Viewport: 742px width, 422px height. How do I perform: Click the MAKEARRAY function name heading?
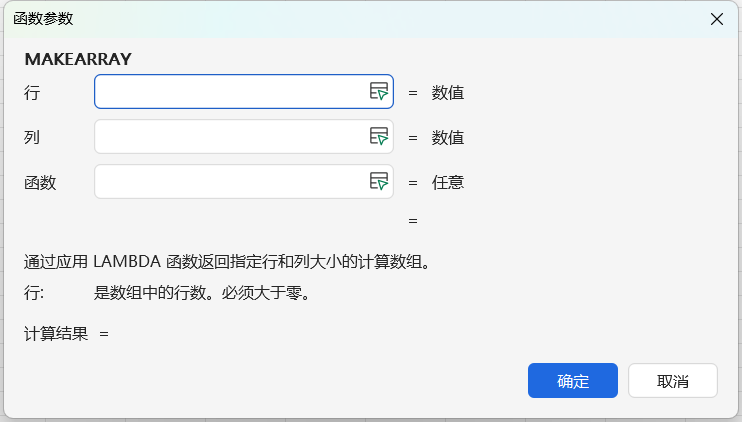[78, 59]
